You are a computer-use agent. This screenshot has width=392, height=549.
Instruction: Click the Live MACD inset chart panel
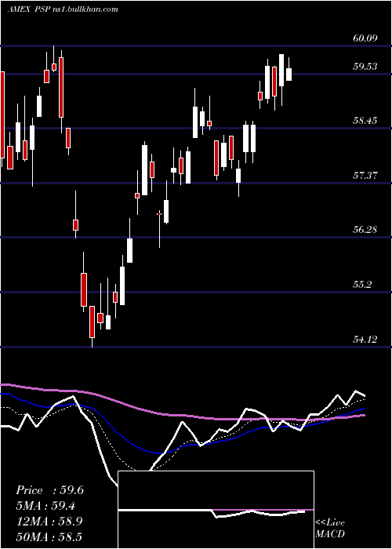pyautogui.click(x=216, y=510)
